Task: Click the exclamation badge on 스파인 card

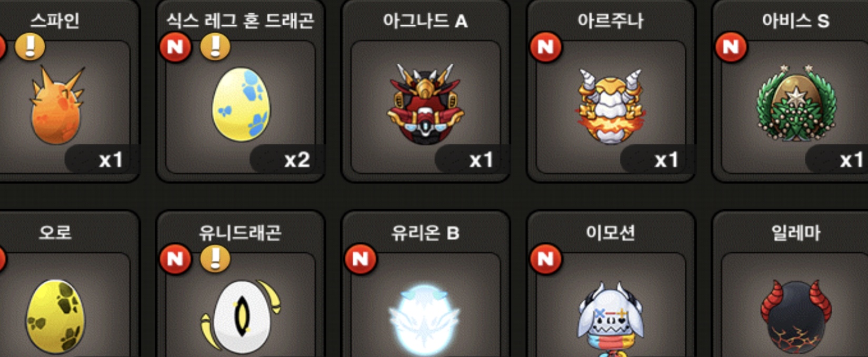Action: pos(30,47)
